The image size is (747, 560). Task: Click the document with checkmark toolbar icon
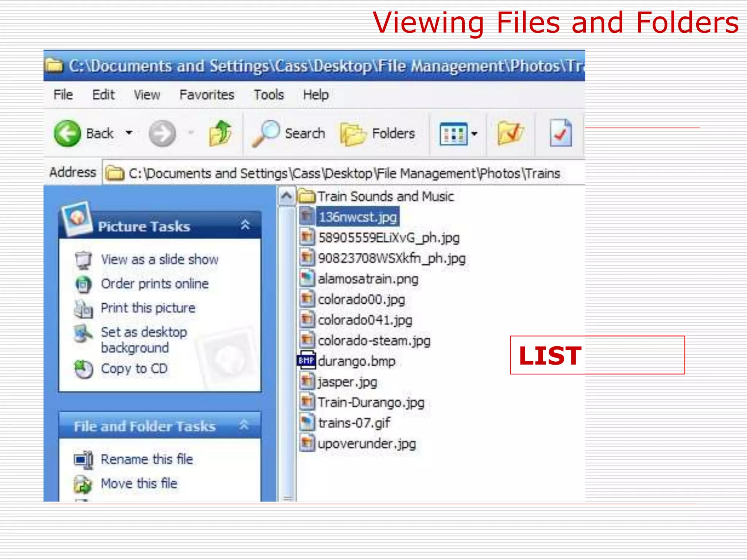tap(561, 133)
